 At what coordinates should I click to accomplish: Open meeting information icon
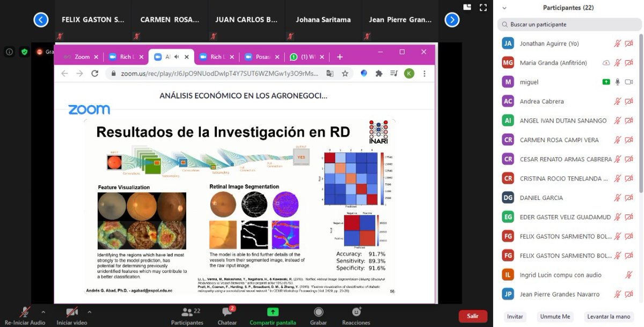tap(9, 52)
